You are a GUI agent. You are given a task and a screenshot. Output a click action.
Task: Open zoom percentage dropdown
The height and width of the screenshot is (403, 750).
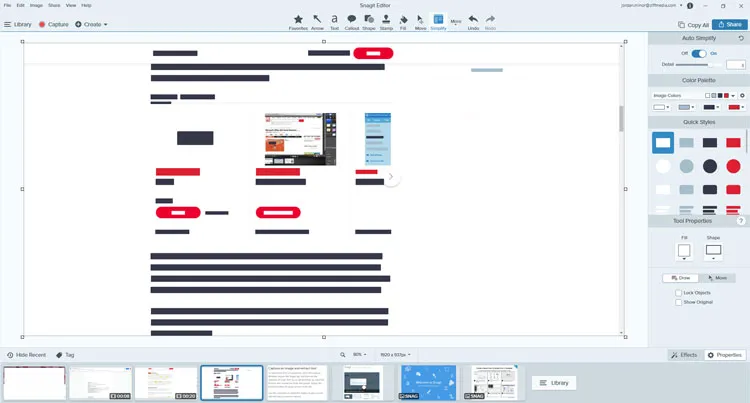(x=360, y=355)
